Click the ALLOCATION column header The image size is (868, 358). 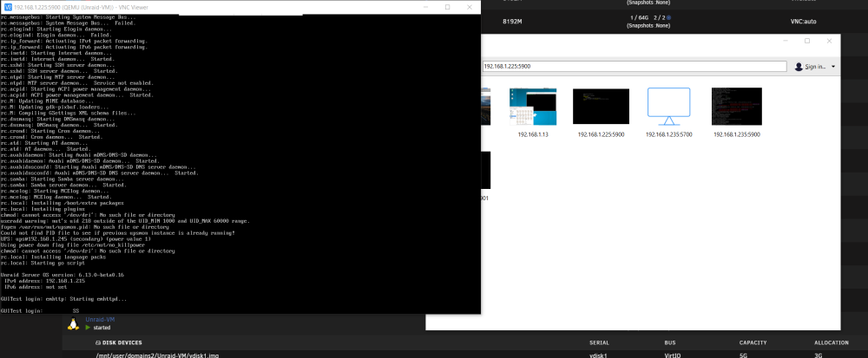[x=831, y=342]
